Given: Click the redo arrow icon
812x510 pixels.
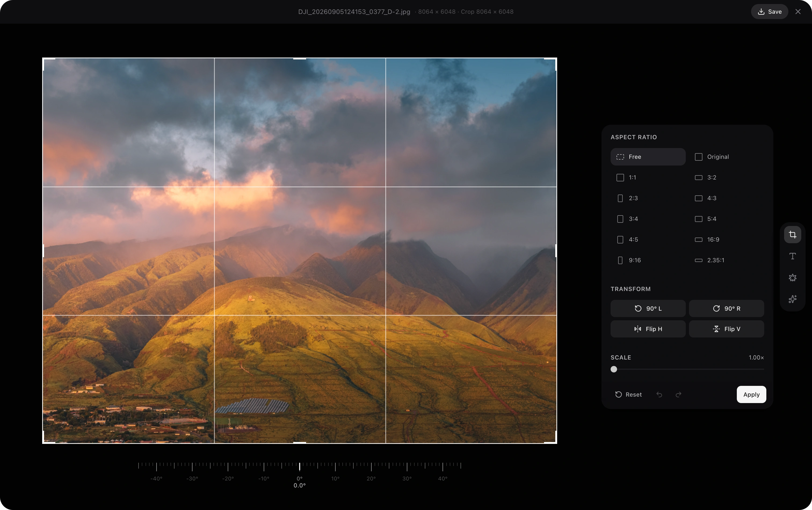Looking at the screenshot, I should point(678,394).
